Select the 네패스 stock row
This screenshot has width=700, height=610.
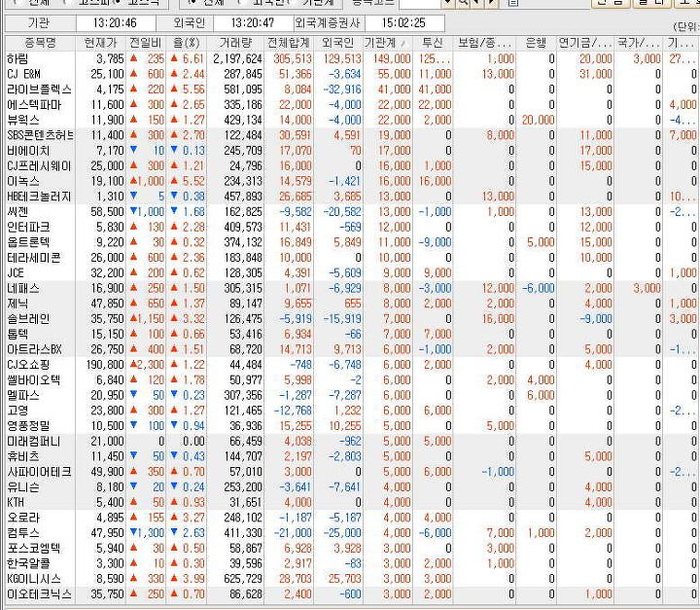(x=353, y=288)
